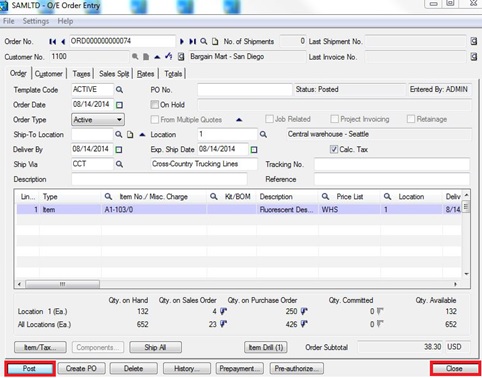Screen dimensions: 482x378
Task: Switch to the Totals tab
Action: pos(173,74)
